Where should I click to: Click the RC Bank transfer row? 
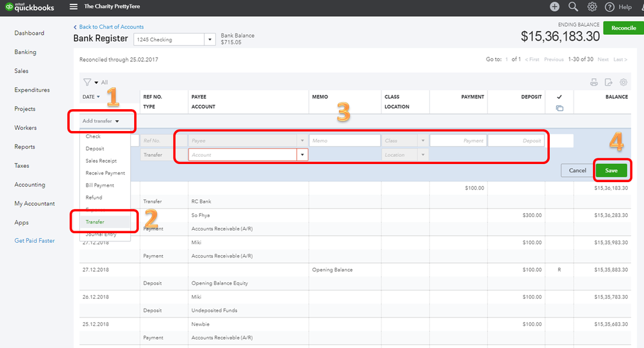tap(201, 201)
